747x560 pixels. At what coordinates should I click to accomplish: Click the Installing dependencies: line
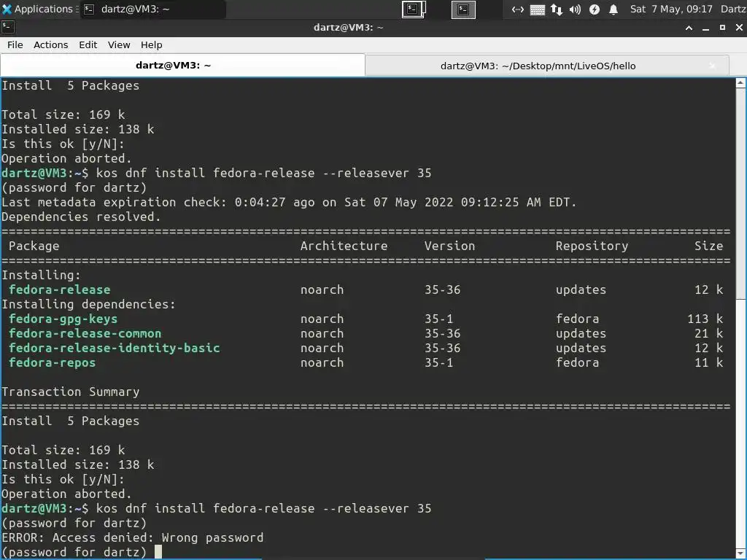[88, 304]
